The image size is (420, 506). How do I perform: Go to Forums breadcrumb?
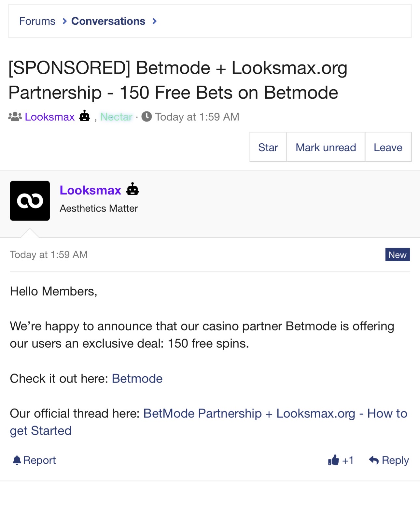(x=37, y=21)
